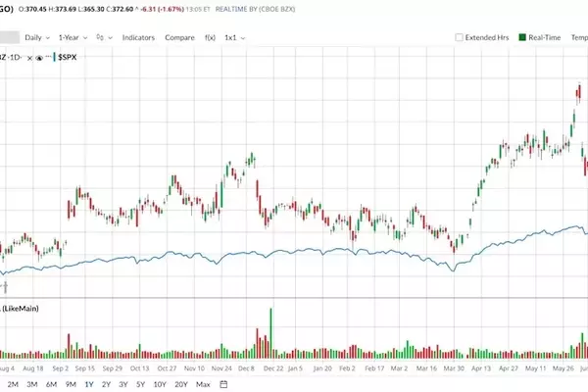Toggle the Real-Time checkbox
The image size is (588, 392).
(x=522, y=37)
